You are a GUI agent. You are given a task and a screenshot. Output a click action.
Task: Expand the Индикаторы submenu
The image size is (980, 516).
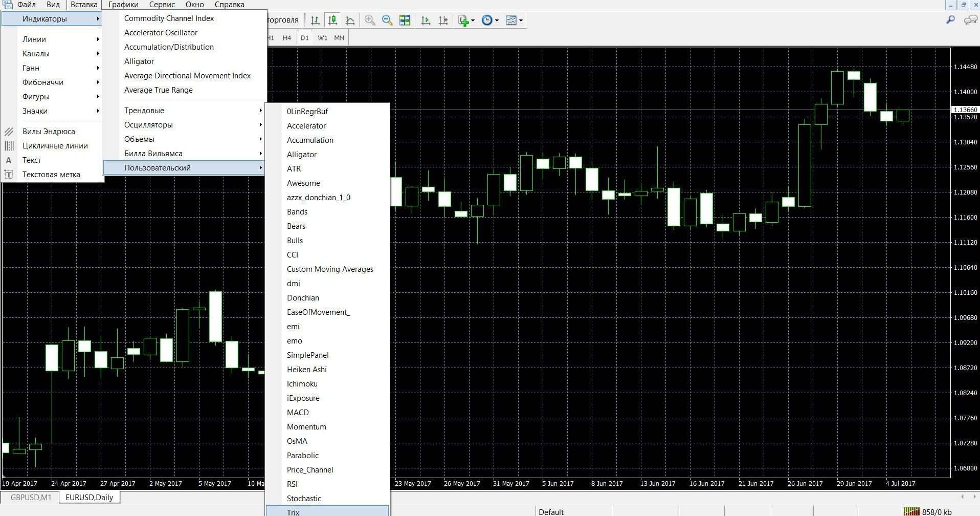click(x=53, y=19)
